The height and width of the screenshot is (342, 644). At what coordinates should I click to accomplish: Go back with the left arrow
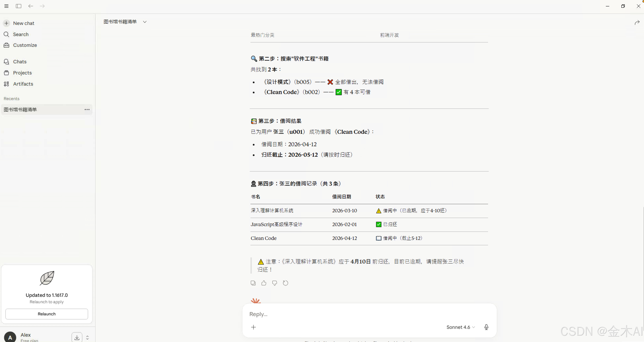coord(31,6)
